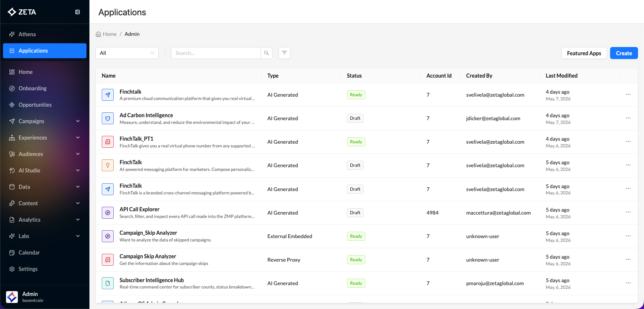Click the Campaigns paper plane icon
The width and height of the screenshot is (644, 309).
point(12,121)
